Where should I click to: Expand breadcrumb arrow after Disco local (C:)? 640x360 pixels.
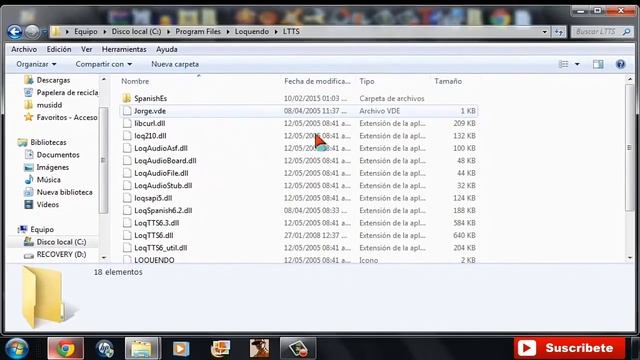click(168, 31)
